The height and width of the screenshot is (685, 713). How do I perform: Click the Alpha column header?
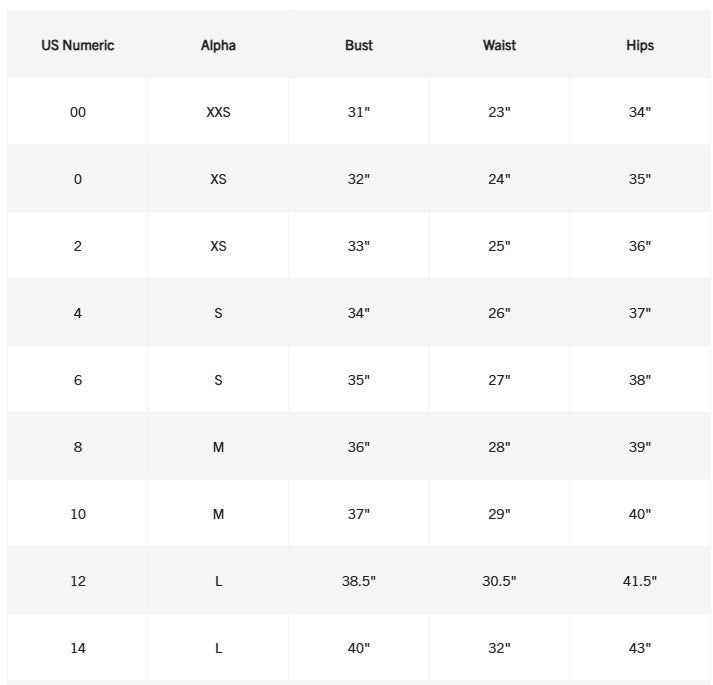[x=218, y=45]
